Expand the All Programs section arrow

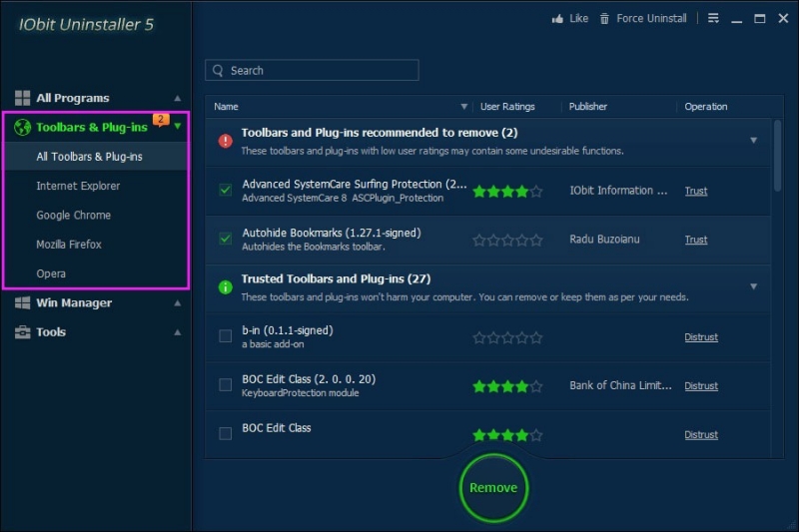point(178,98)
